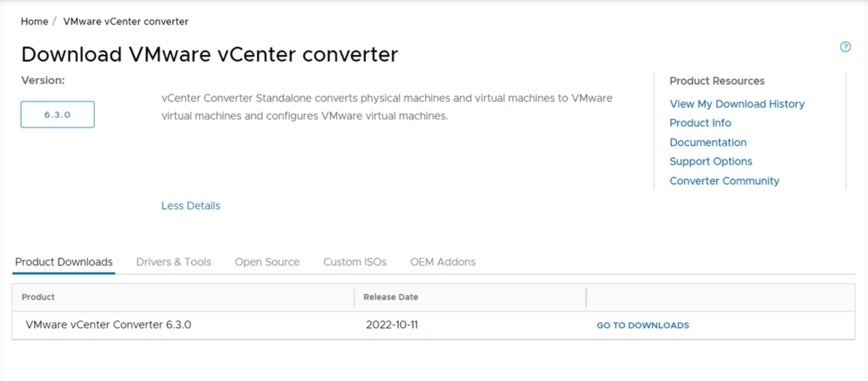
Task: Open the Documentation resource link
Action: click(x=708, y=142)
